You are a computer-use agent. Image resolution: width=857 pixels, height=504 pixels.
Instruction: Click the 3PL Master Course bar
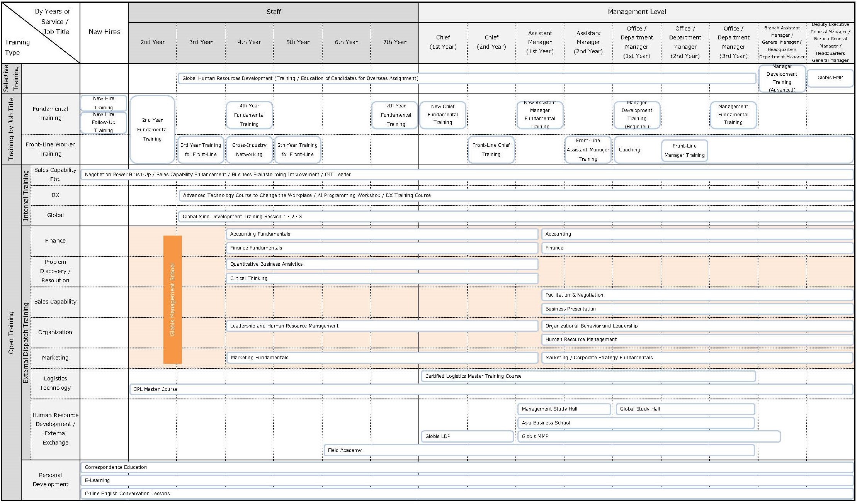click(x=491, y=389)
